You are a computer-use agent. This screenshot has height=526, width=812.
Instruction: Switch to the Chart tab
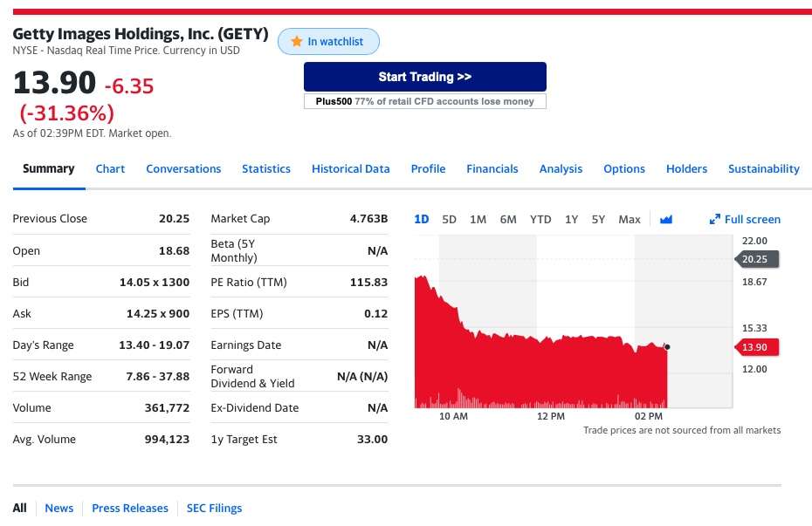pos(110,169)
